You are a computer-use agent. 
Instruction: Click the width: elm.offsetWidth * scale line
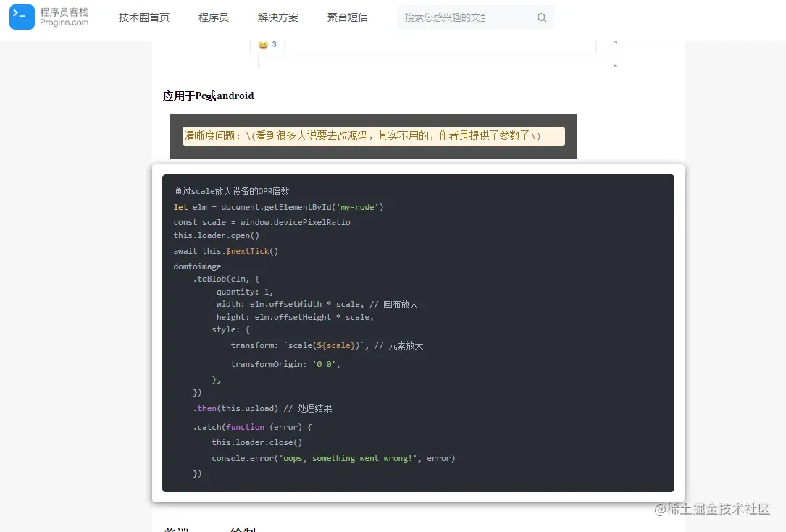point(317,304)
